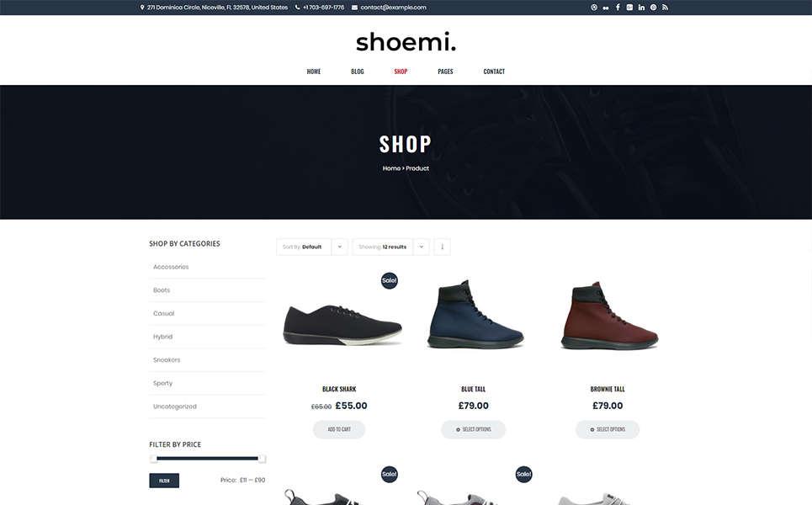Expand the Showing 12 results dropdown
The image size is (812, 505).
click(x=391, y=247)
